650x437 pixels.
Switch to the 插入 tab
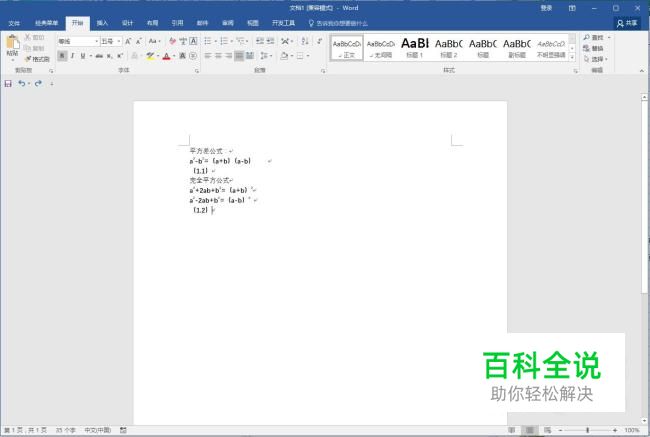click(x=102, y=23)
